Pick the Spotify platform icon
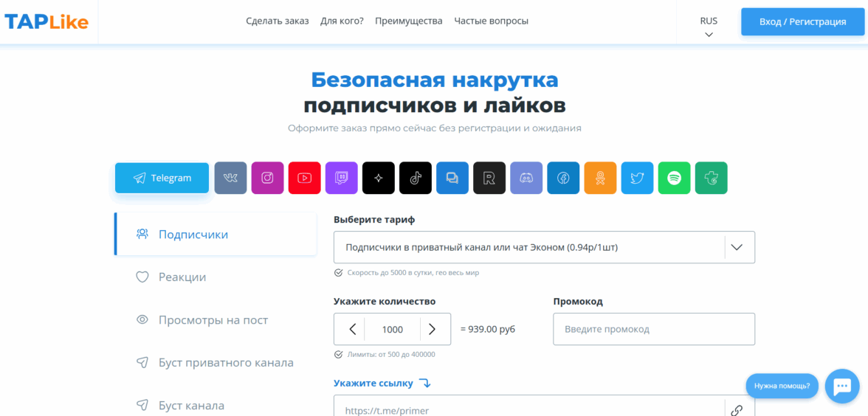Screen dimensions: 868x416 (x=674, y=178)
